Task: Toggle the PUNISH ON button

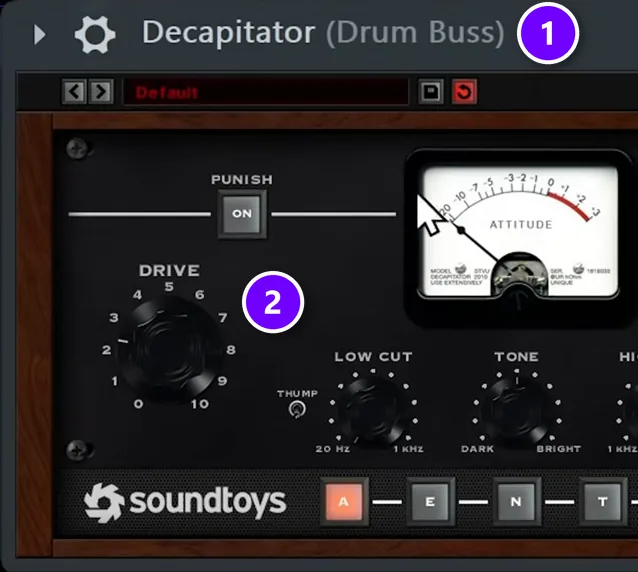Action: [x=242, y=214]
